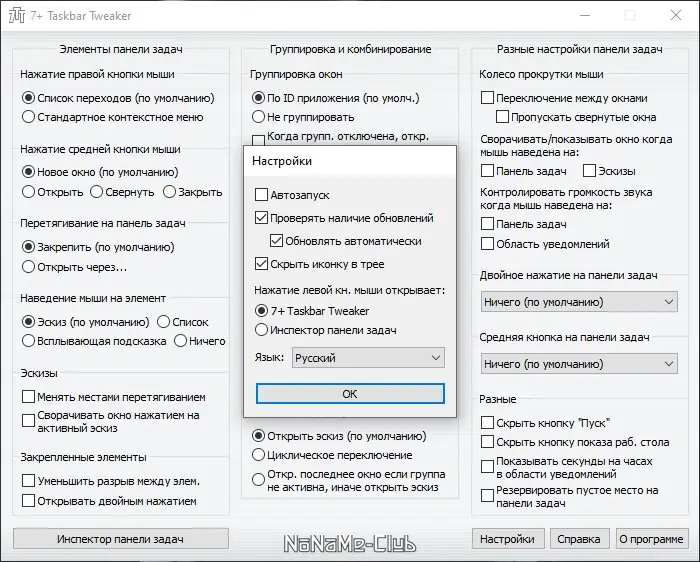Open the Справка help button
This screenshot has width=700, height=562.
click(579, 539)
